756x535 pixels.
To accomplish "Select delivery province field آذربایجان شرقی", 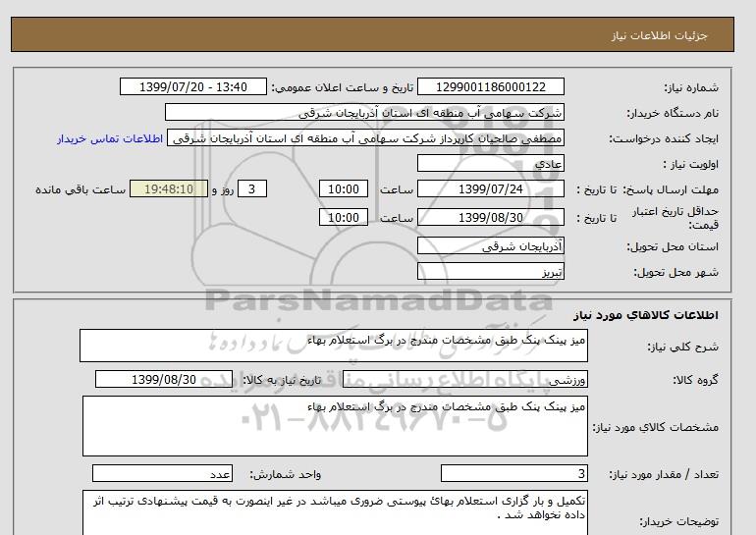I will tap(490, 246).
